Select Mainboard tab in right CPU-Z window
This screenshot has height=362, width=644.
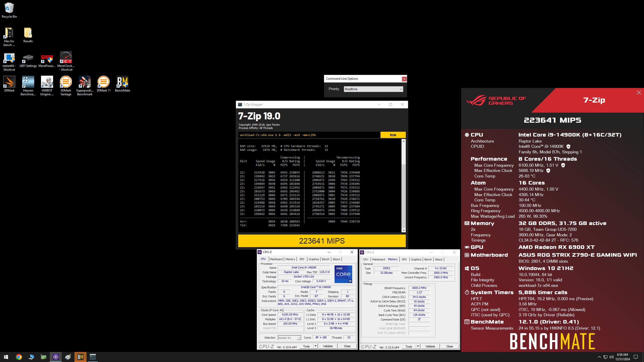378,259
